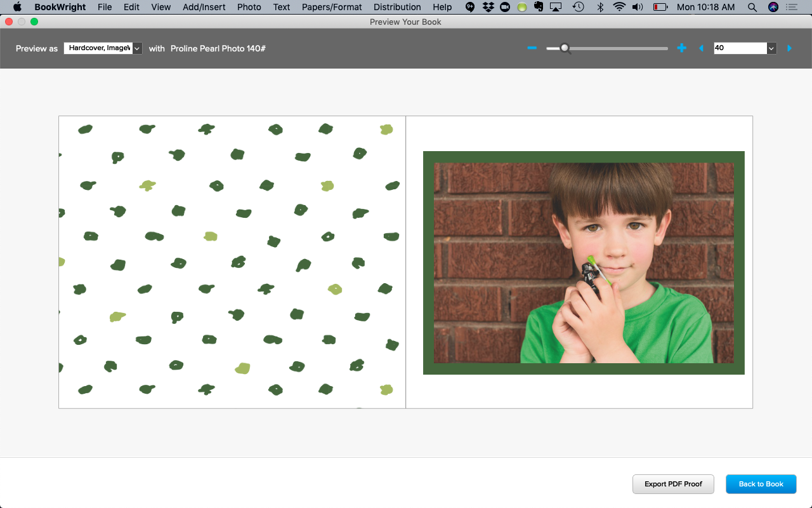Click the Dropbox menu bar icon
The image size is (812, 508).
point(488,7)
